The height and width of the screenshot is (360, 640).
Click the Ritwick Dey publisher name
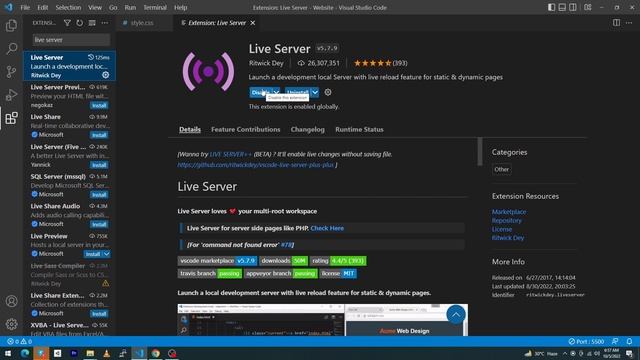pos(266,63)
